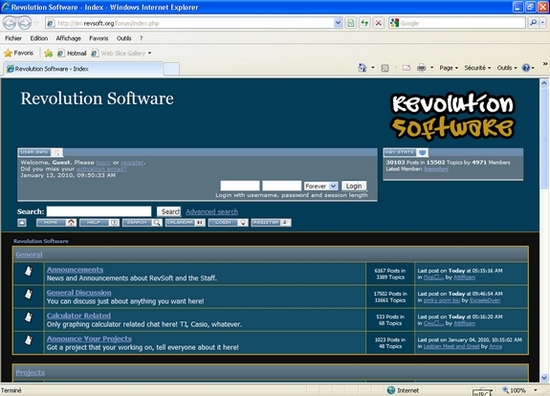Open the Forever session length dropdown
The width and height of the screenshot is (550, 396).
[x=321, y=186]
